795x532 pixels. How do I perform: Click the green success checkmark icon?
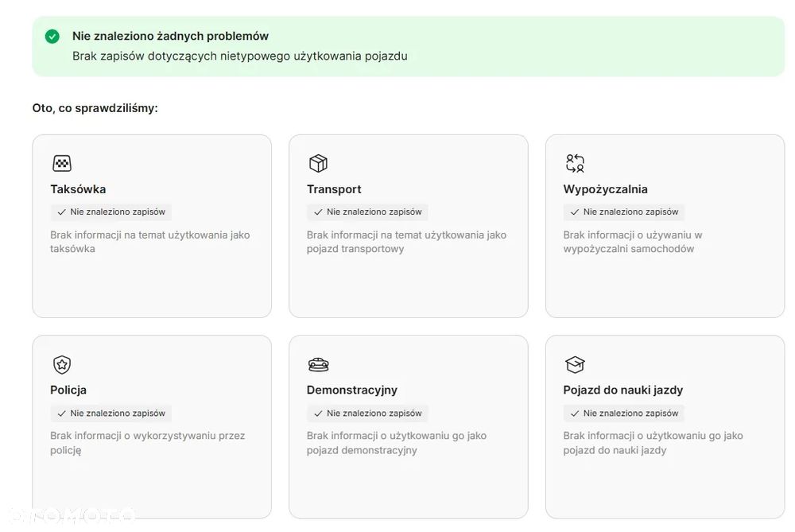52,36
